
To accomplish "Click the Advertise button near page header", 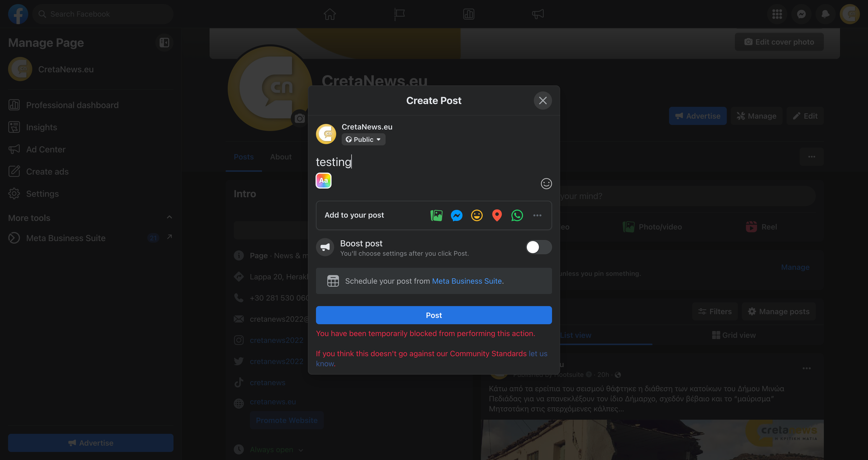I will 698,116.
